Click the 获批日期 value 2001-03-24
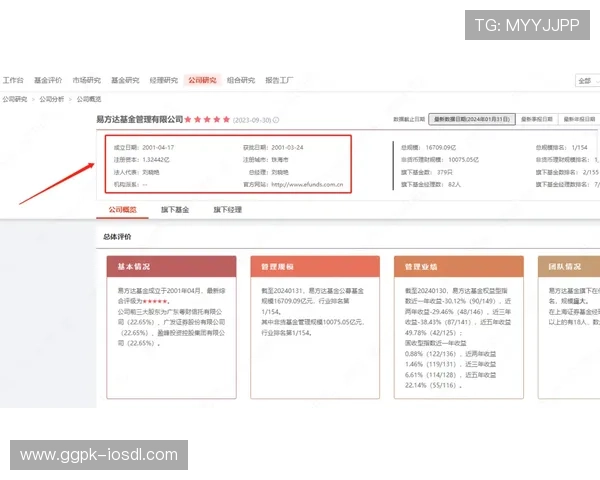The width and height of the screenshot is (600, 480). point(287,147)
